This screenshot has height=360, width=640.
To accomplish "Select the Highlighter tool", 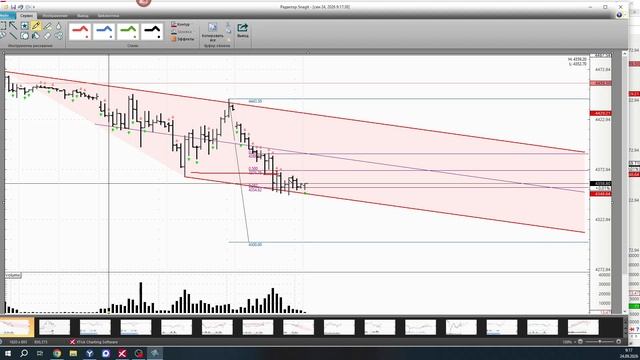I will click(47, 26).
